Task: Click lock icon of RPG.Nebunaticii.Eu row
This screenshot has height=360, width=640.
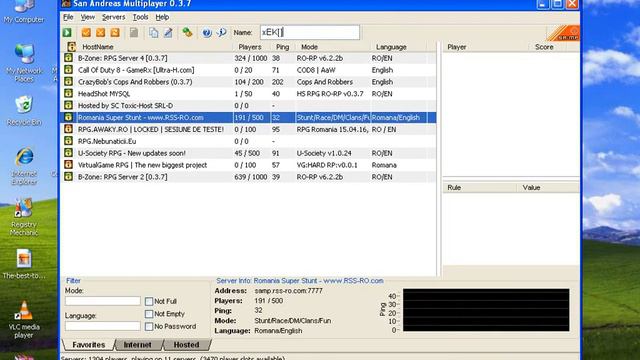Action: pyautogui.click(x=68, y=141)
